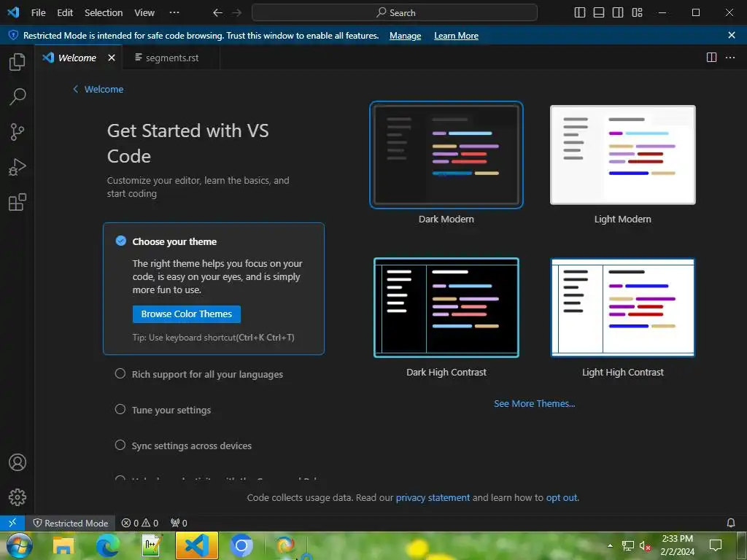Image resolution: width=747 pixels, height=560 pixels.
Task: Click Browse Color Themes button
Action: 186,314
